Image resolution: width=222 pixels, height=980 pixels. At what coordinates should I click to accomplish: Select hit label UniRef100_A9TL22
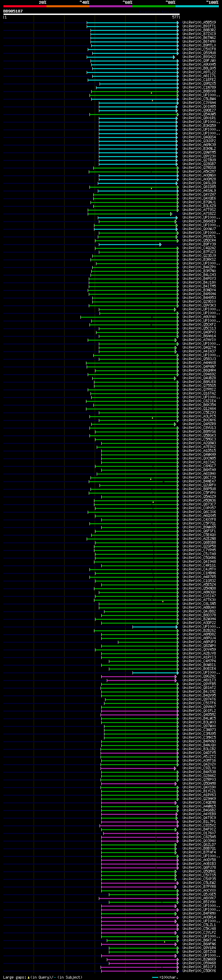(x=199, y=72)
